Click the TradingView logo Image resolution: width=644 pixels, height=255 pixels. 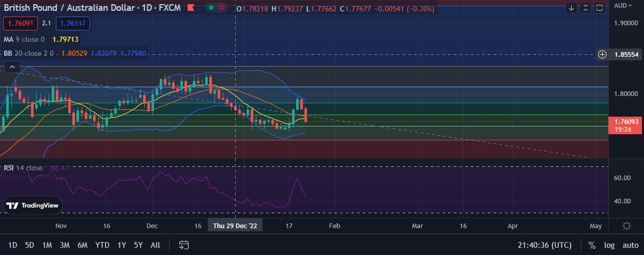32,205
